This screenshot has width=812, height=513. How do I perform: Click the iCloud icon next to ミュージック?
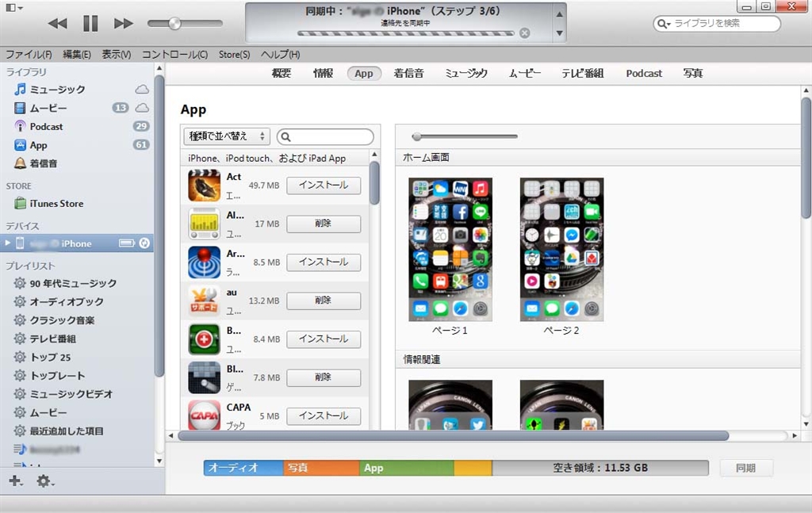pyautogui.click(x=142, y=90)
